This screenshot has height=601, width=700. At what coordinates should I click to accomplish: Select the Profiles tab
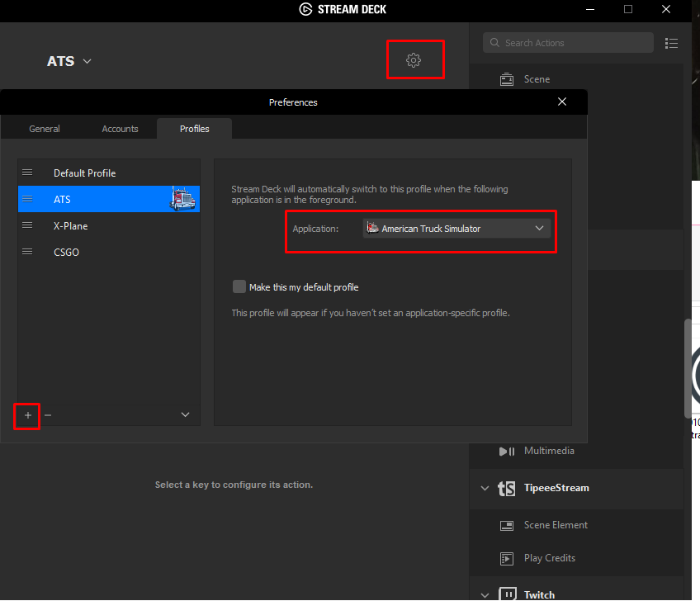click(x=195, y=129)
